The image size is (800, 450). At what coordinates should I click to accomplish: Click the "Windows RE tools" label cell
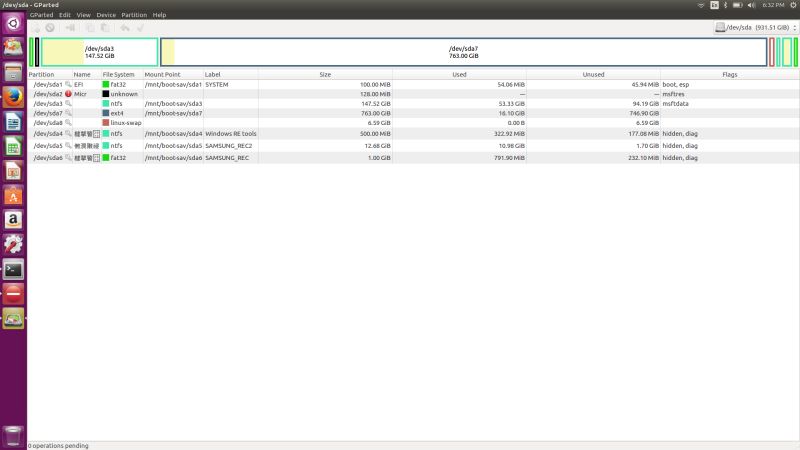231,134
